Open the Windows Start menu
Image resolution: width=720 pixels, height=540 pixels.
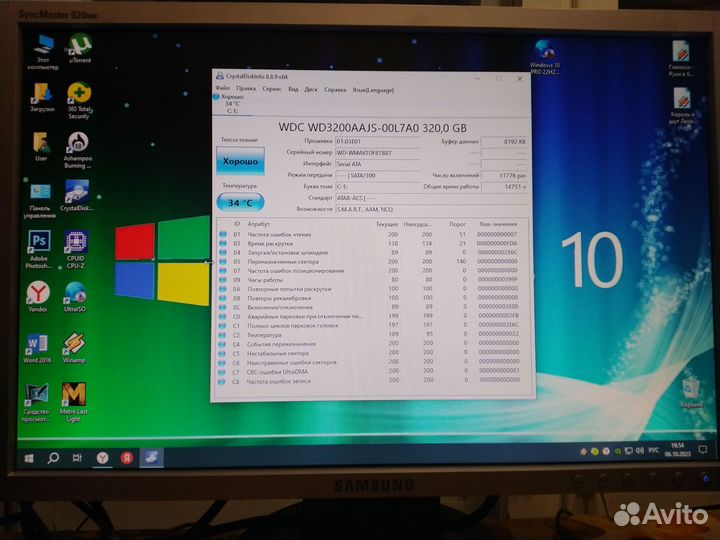pyautogui.click(x=29, y=458)
